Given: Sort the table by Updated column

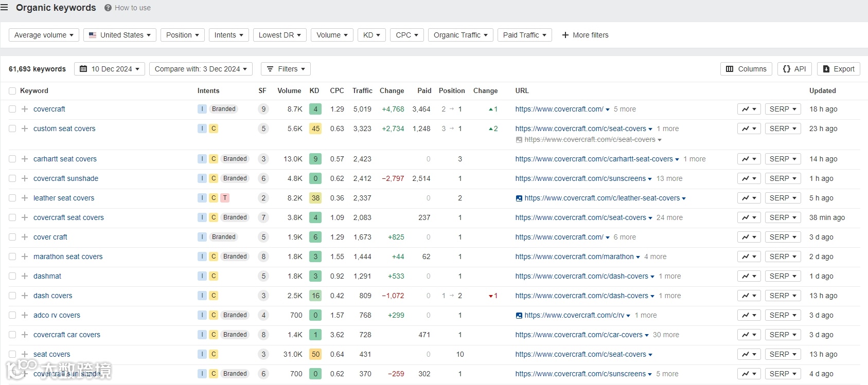Looking at the screenshot, I should click(822, 91).
